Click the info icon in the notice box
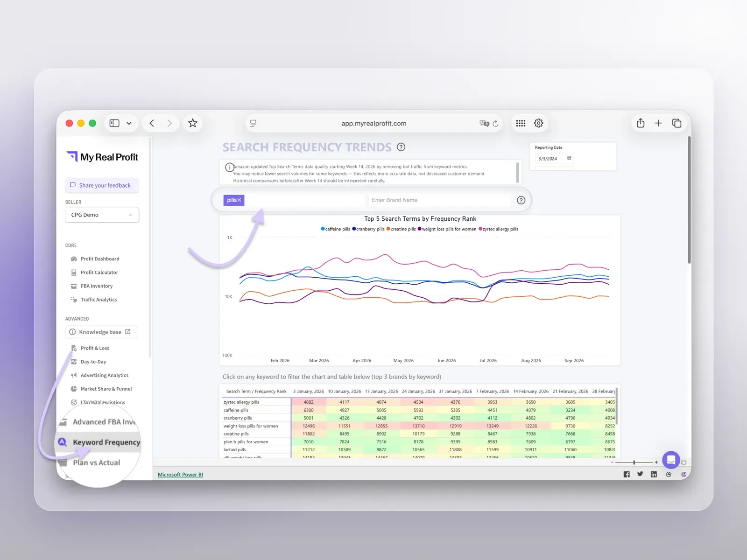Image resolution: width=747 pixels, height=560 pixels. 229,167
